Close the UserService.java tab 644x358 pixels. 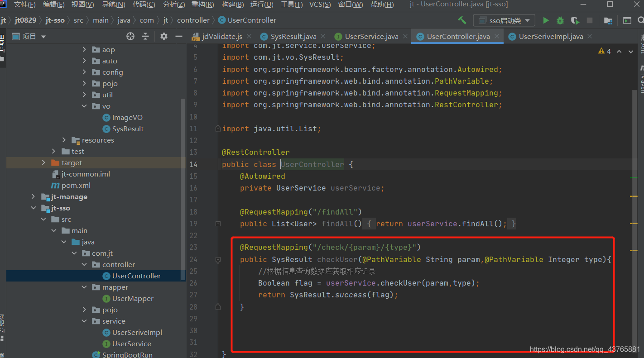pyautogui.click(x=405, y=36)
